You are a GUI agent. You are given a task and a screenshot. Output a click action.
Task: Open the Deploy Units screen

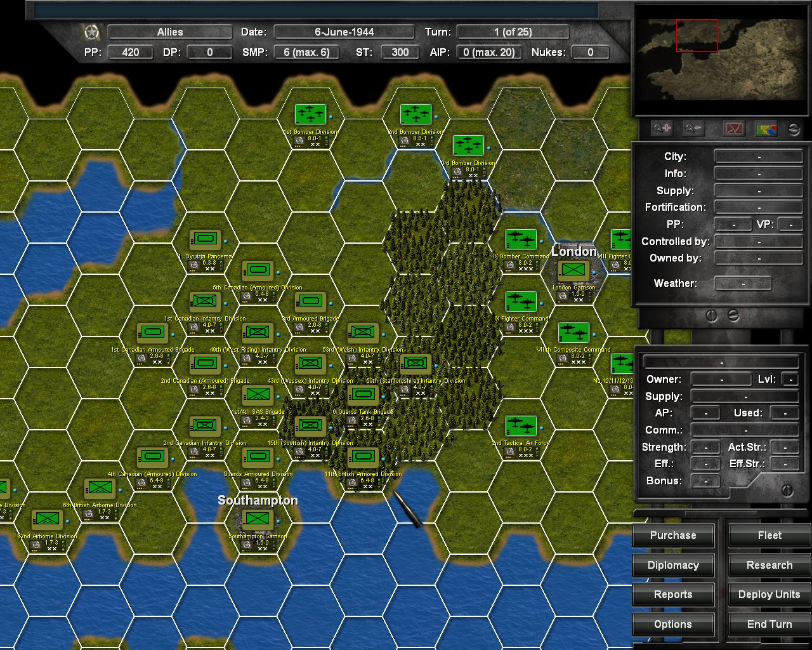[769, 595]
